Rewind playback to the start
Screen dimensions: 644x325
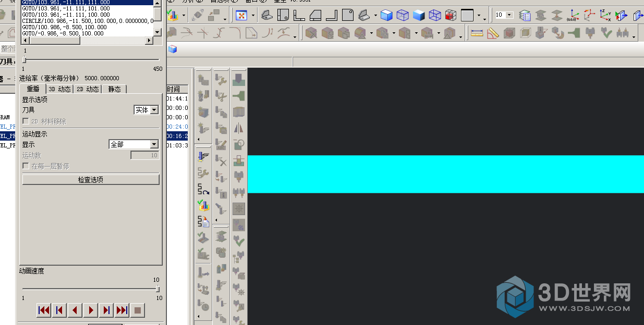tap(44, 310)
